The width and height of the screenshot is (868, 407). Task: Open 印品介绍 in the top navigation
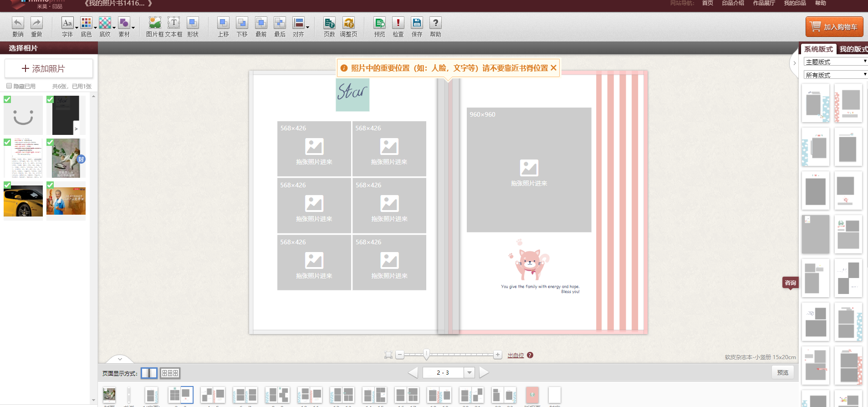733,3
